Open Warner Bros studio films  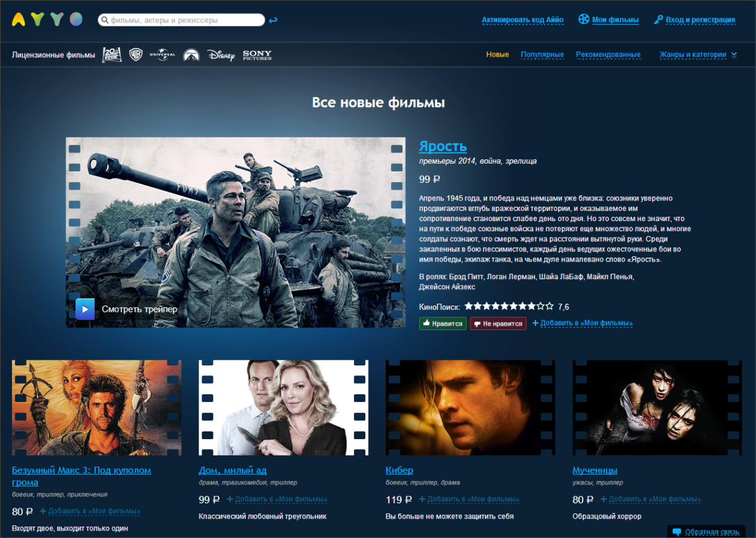pos(135,55)
